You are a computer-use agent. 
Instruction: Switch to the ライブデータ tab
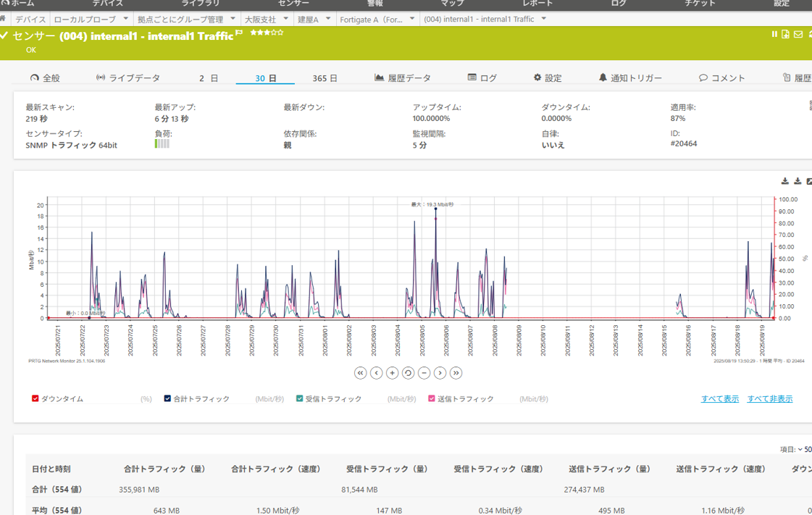pos(128,78)
